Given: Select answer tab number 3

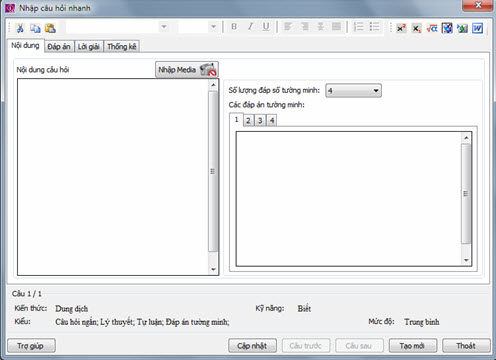Looking at the screenshot, I should pyautogui.click(x=260, y=120).
